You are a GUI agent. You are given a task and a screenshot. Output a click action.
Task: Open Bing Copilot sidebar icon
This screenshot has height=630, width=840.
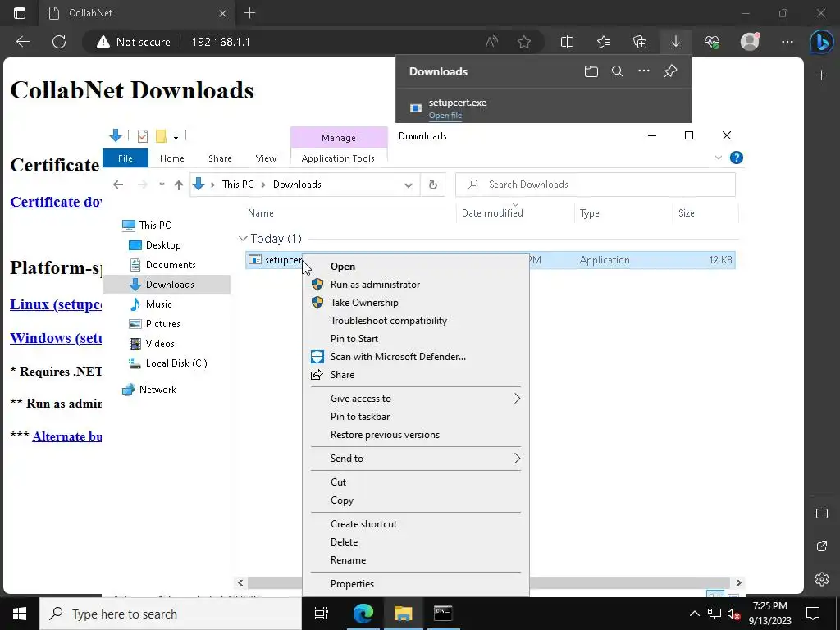[821, 42]
